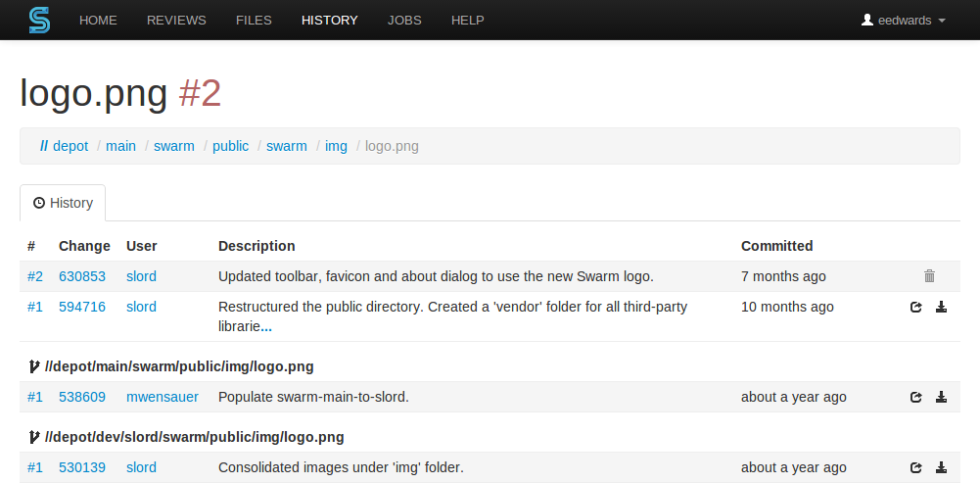This screenshot has height=483, width=980.
Task: Open user slord in change 594716 row
Action: pyautogui.click(x=141, y=307)
